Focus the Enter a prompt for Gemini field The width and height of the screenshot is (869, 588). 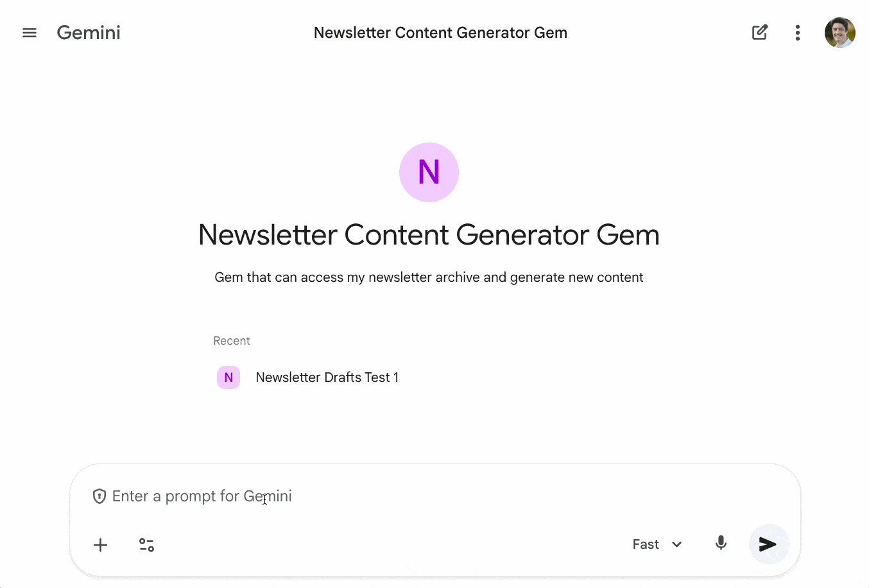pyautogui.click(x=385, y=496)
